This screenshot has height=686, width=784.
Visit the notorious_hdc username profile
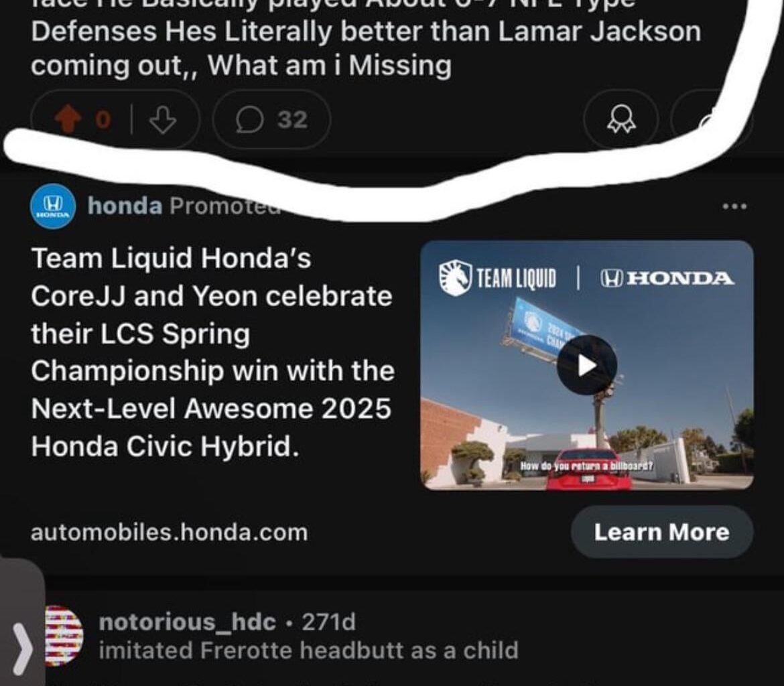(x=188, y=622)
